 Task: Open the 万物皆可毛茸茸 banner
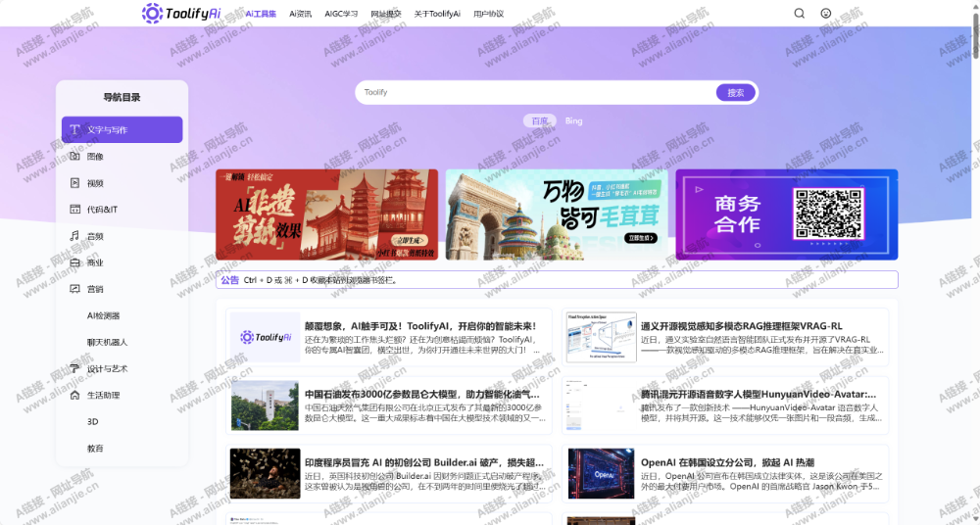557,215
